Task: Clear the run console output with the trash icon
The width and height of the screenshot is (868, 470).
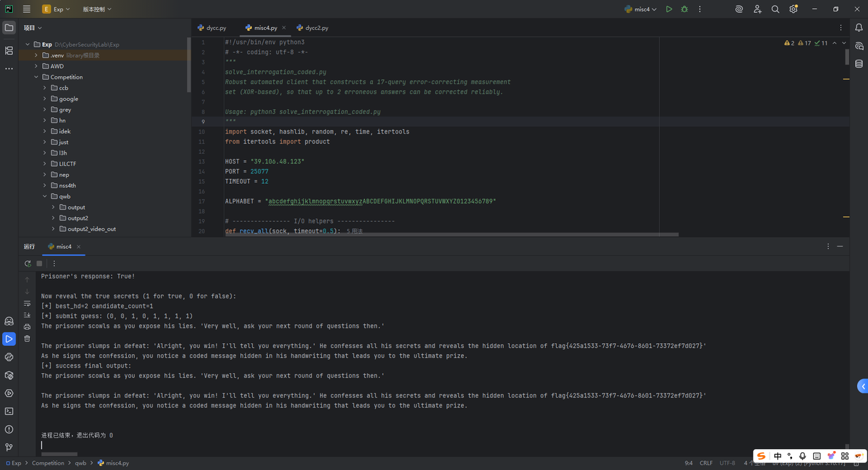Action: [27, 338]
